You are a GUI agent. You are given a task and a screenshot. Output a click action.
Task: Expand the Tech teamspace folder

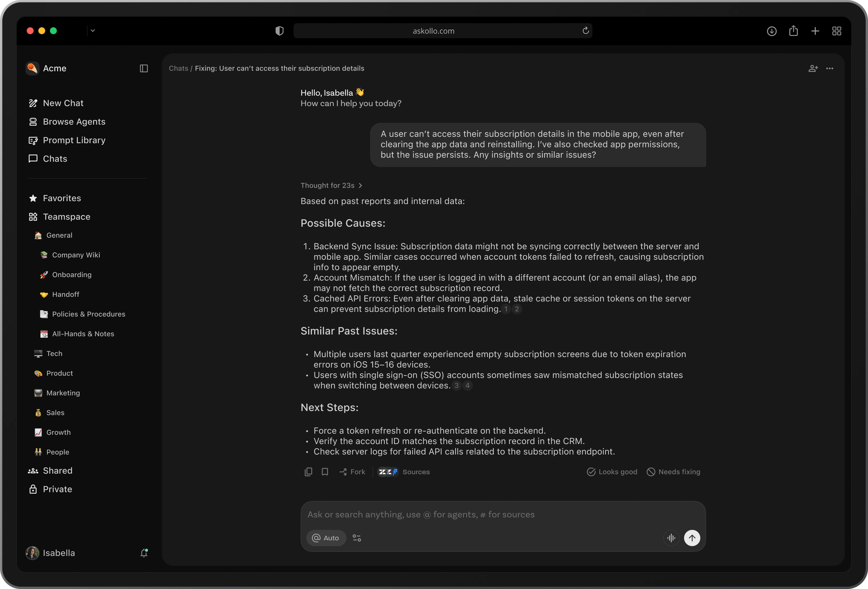pyautogui.click(x=54, y=353)
